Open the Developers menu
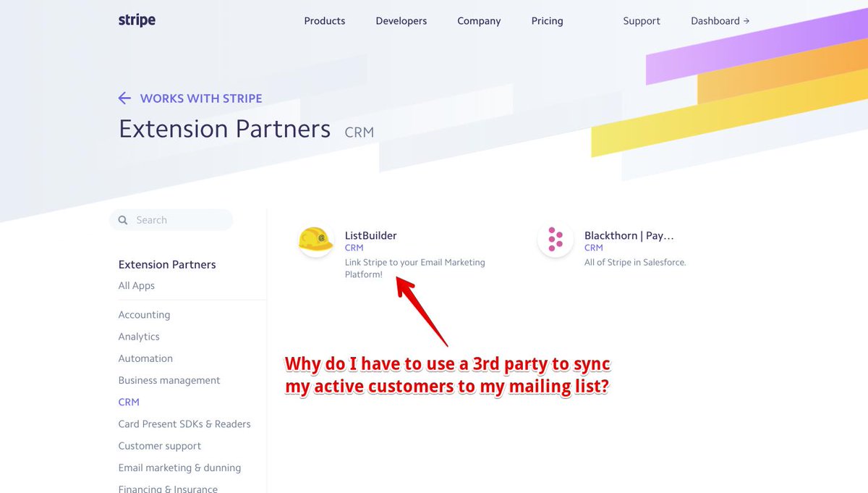This screenshot has width=868, height=493. 401,21
